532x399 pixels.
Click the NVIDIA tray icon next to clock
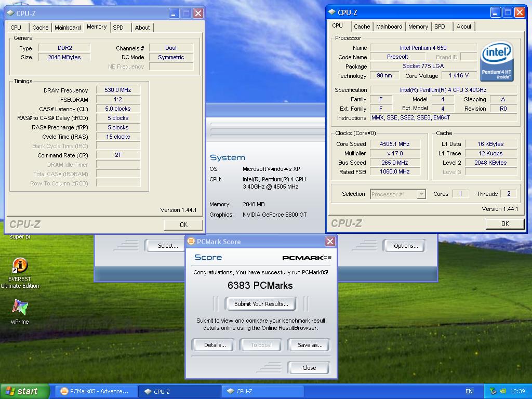503,391
